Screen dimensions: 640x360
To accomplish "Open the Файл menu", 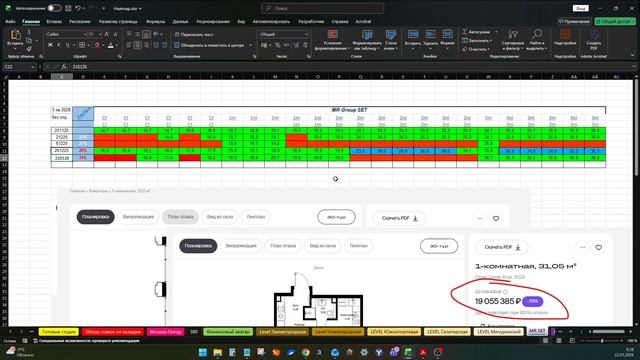I will 11,21.
